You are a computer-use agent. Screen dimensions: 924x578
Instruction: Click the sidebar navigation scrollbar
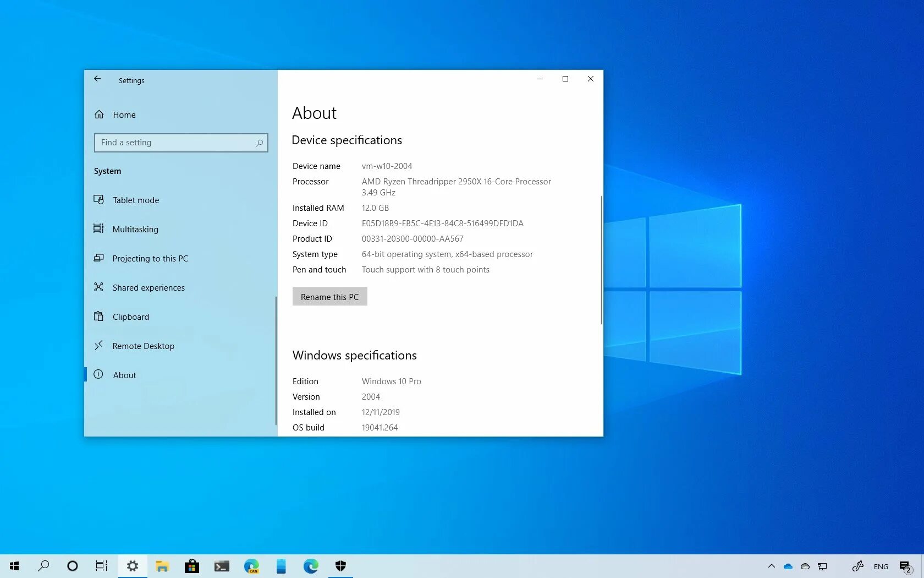276,361
